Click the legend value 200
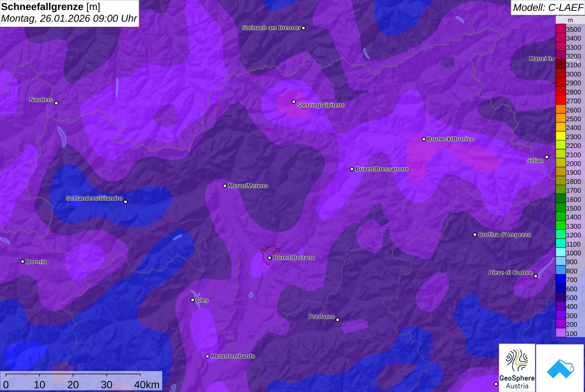The width and height of the screenshot is (585, 392). coord(572,324)
